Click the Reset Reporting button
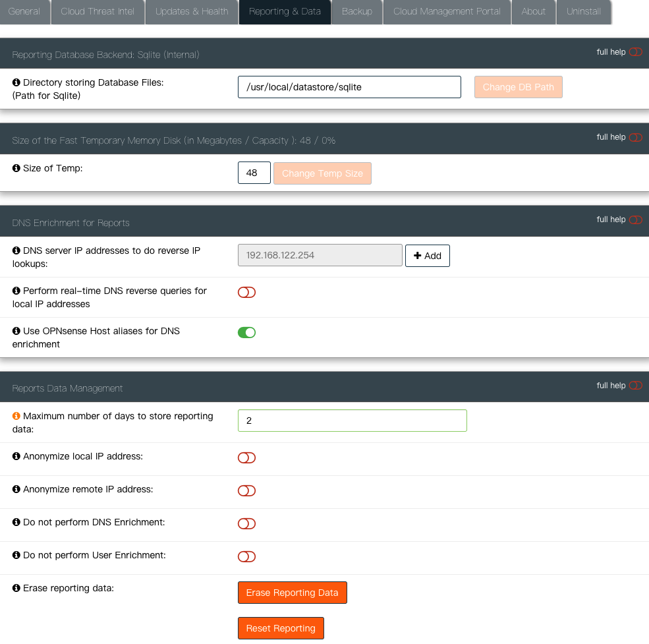Viewport: 649px width, 644px height. click(x=281, y=628)
